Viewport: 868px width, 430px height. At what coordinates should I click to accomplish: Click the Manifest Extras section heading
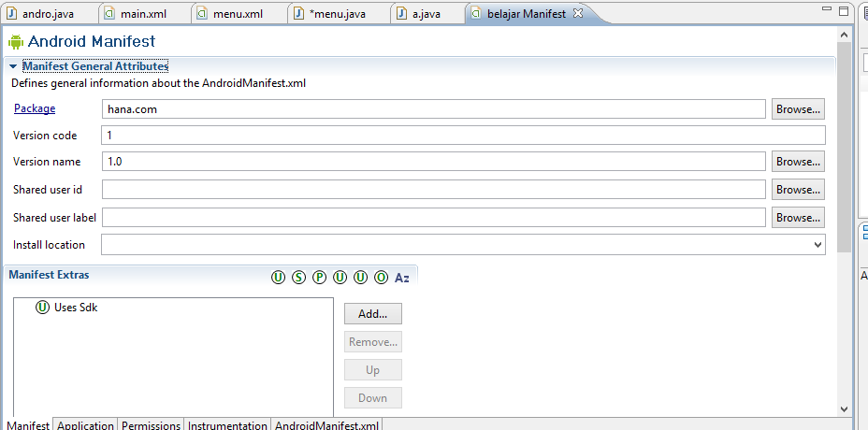tap(49, 275)
